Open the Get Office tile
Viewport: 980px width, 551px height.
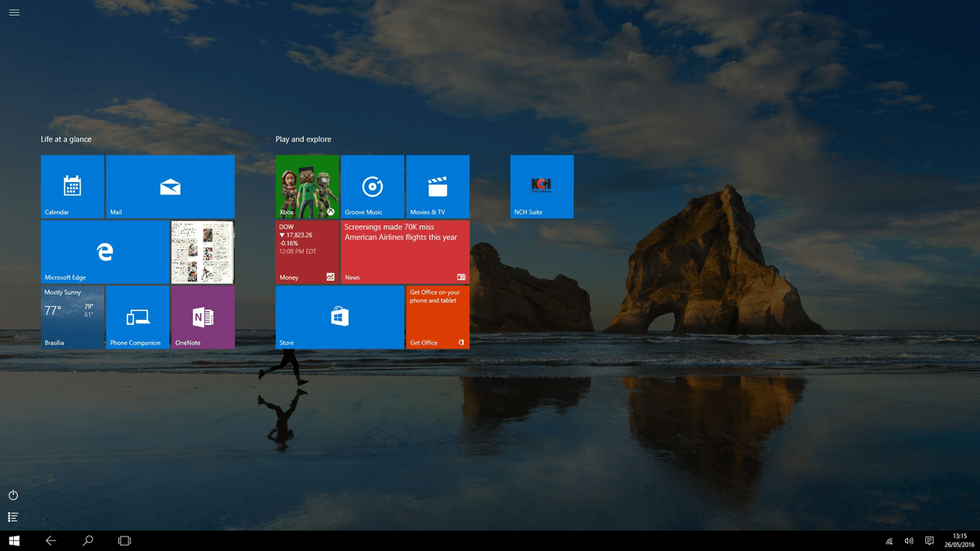438,317
